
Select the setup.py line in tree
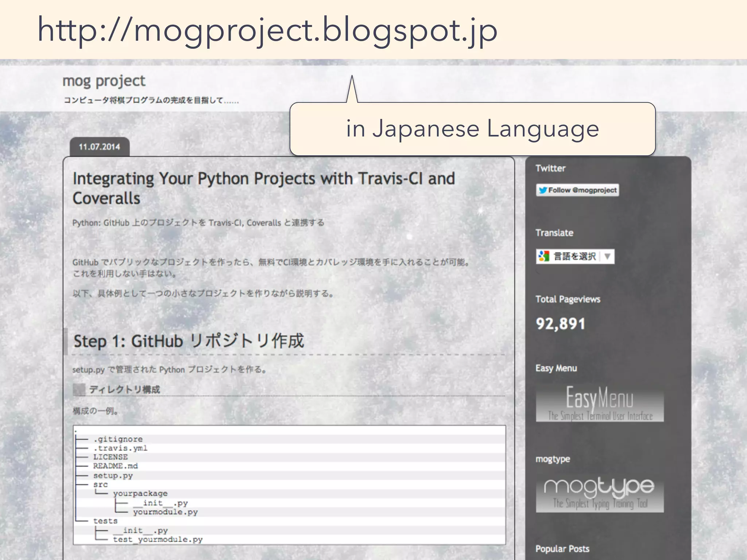(113, 475)
